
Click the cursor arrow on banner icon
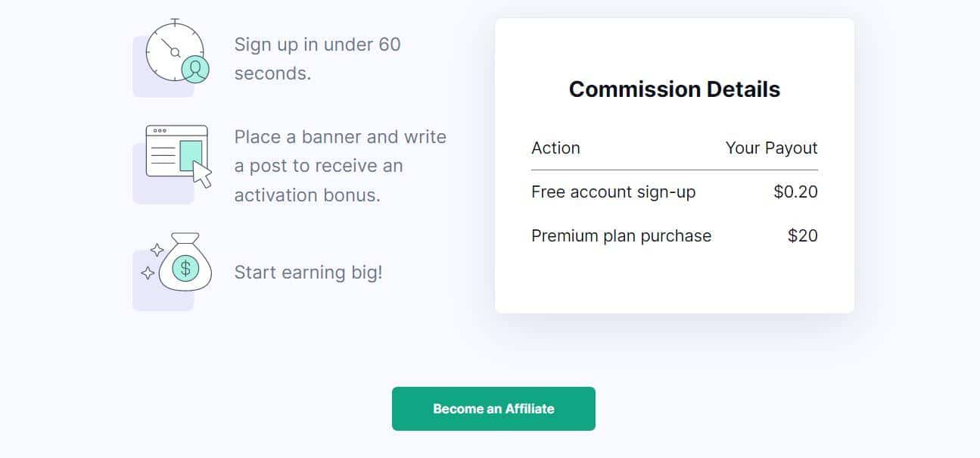click(x=202, y=173)
